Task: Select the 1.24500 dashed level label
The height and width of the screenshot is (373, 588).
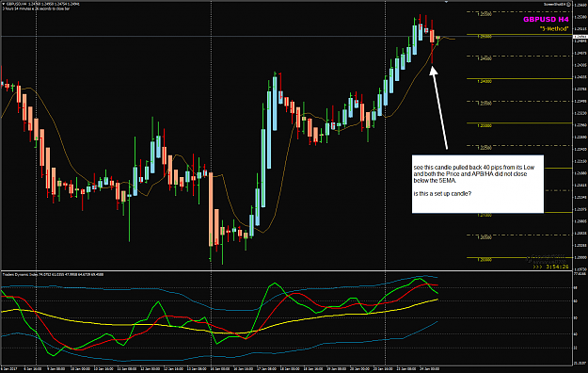Action: pyautogui.click(x=485, y=59)
